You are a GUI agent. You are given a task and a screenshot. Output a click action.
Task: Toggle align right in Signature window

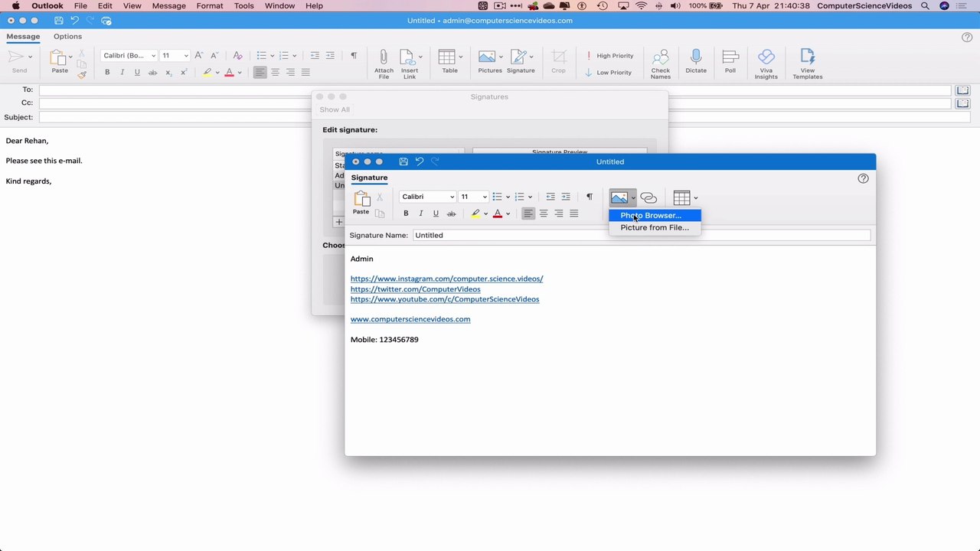pyautogui.click(x=559, y=214)
